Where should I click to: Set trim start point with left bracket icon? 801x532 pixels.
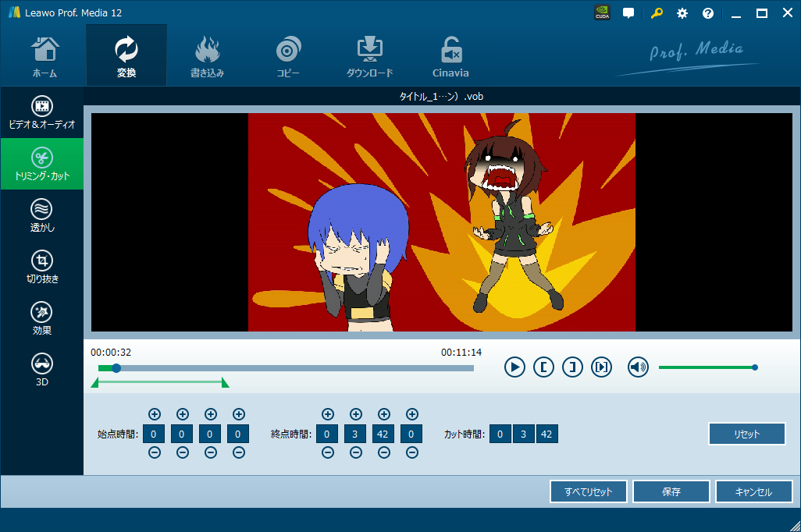543,367
